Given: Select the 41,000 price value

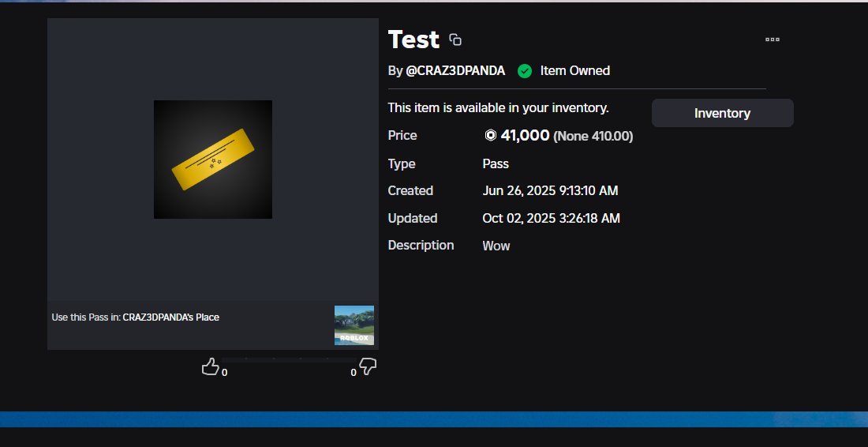Looking at the screenshot, I should point(525,135).
